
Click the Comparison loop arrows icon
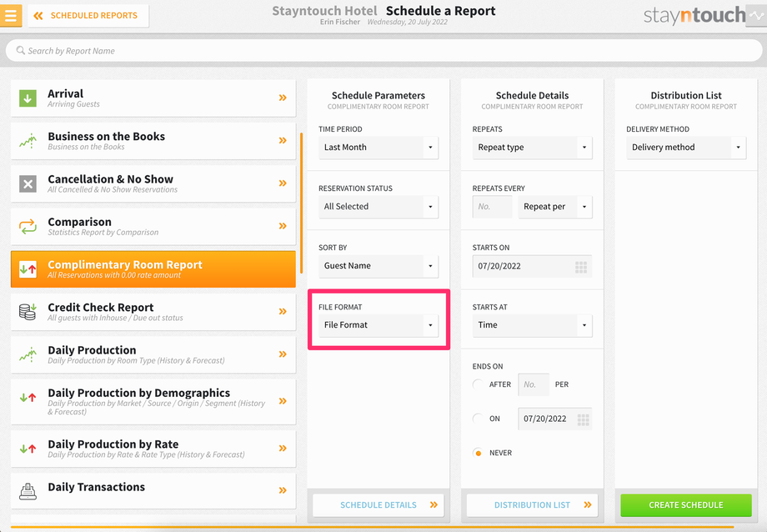(28, 226)
